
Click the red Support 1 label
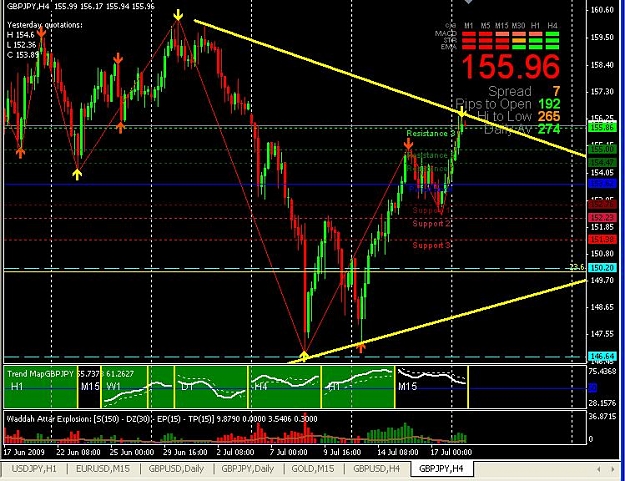431,210
